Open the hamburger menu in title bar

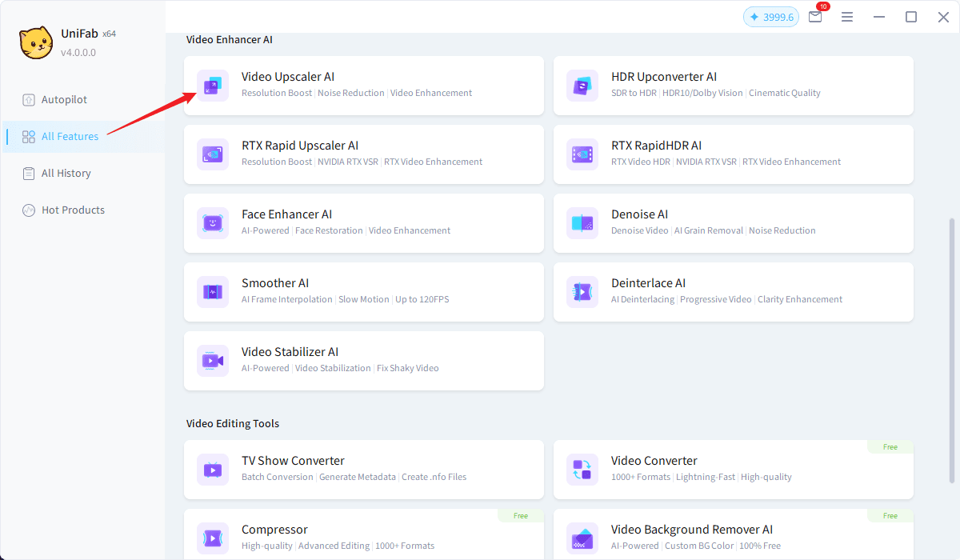(847, 17)
